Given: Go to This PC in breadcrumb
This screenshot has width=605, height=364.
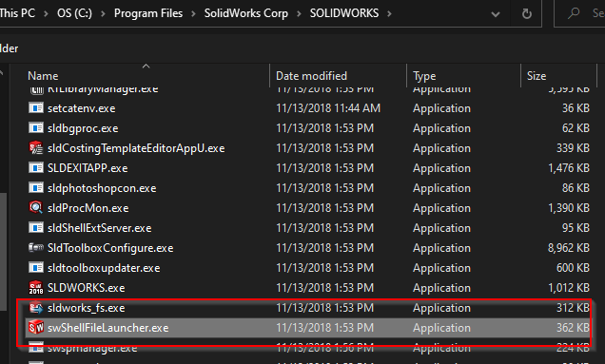Looking at the screenshot, I should (17, 13).
